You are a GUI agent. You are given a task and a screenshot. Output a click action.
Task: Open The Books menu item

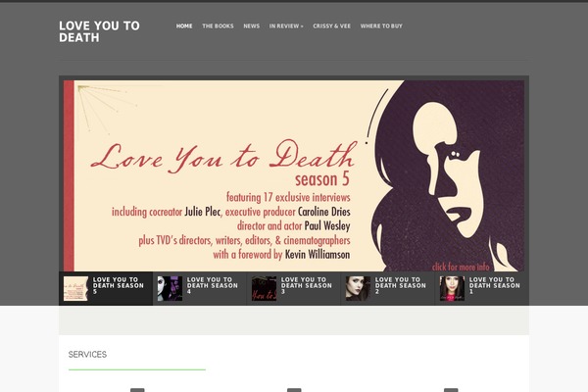pos(218,25)
